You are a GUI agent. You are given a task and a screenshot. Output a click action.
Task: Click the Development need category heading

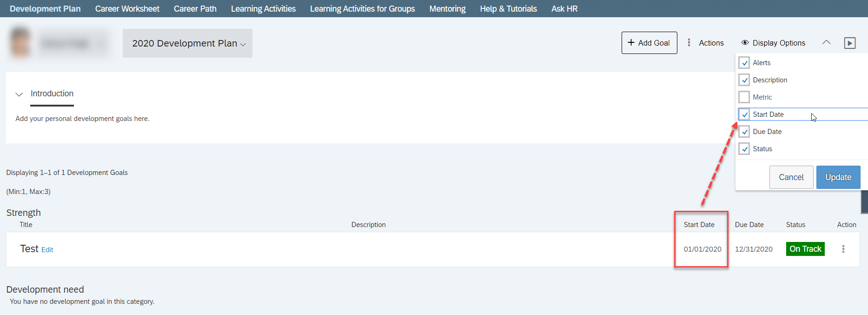(45, 289)
